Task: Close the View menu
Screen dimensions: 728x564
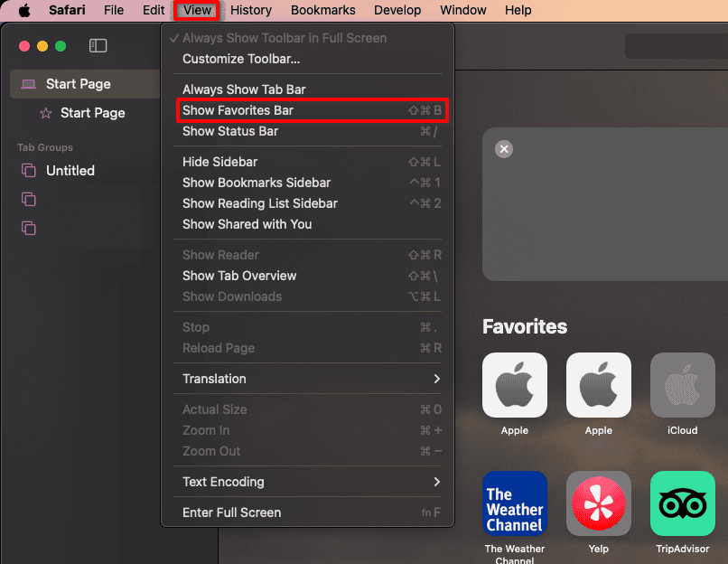Action: click(x=197, y=10)
